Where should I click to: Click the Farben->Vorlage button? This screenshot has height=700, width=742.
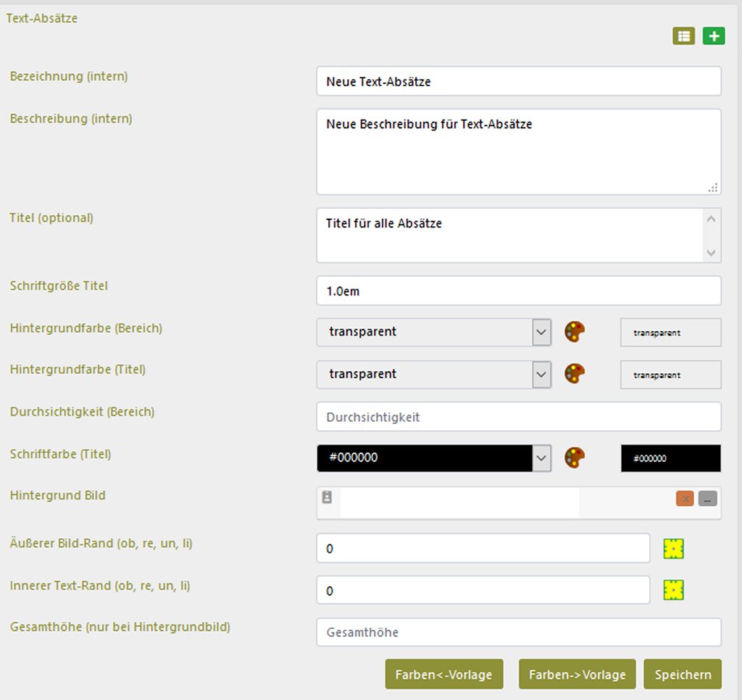(x=577, y=675)
